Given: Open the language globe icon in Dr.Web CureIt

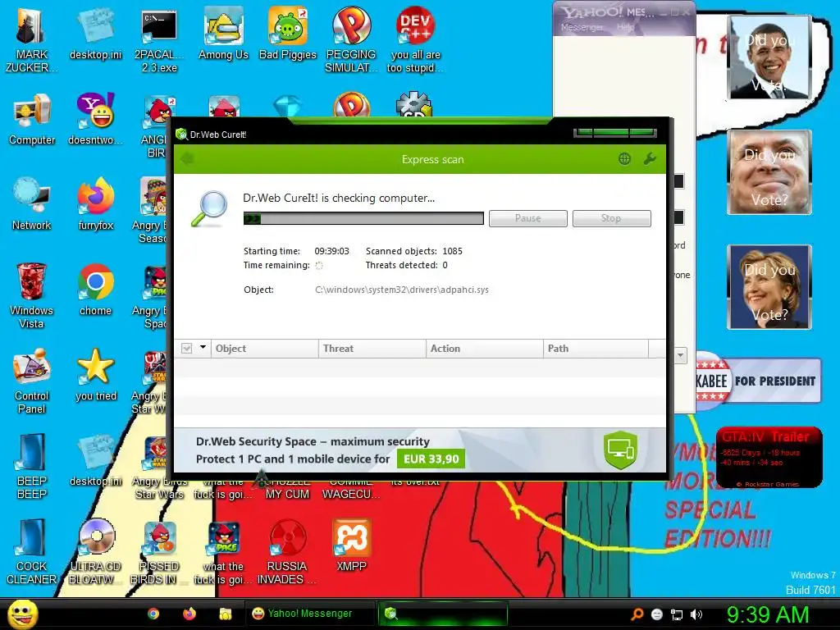Looking at the screenshot, I should 624,158.
